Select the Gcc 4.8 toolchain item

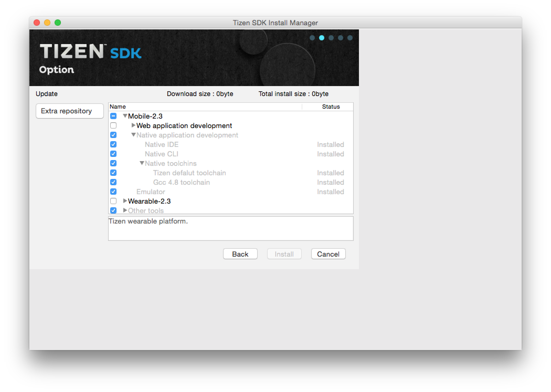point(181,182)
